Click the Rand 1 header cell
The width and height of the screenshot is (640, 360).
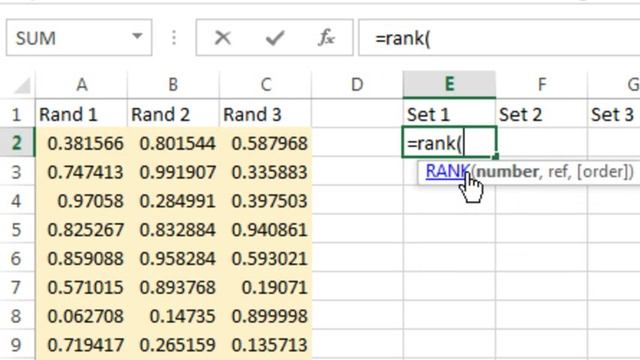pyautogui.click(x=82, y=114)
